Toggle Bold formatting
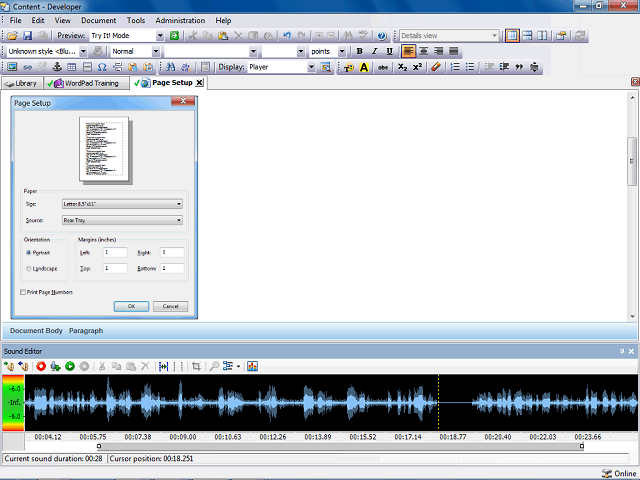The height and width of the screenshot is (480, 640). point(359,51)
